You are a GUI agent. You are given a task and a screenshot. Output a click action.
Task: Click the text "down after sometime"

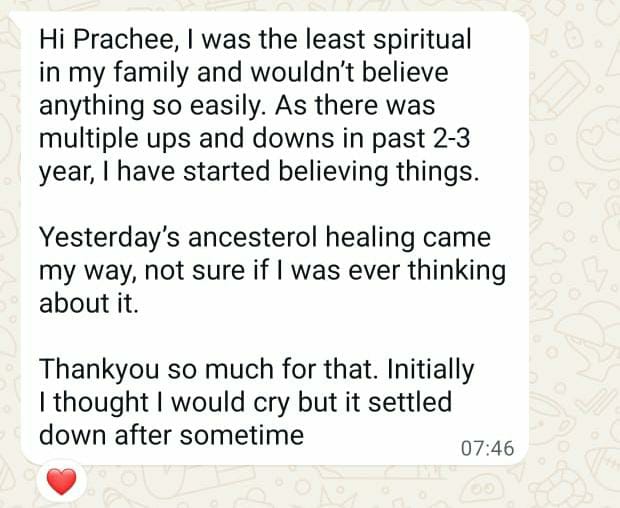pyautogui.click(x=170, y=434)
